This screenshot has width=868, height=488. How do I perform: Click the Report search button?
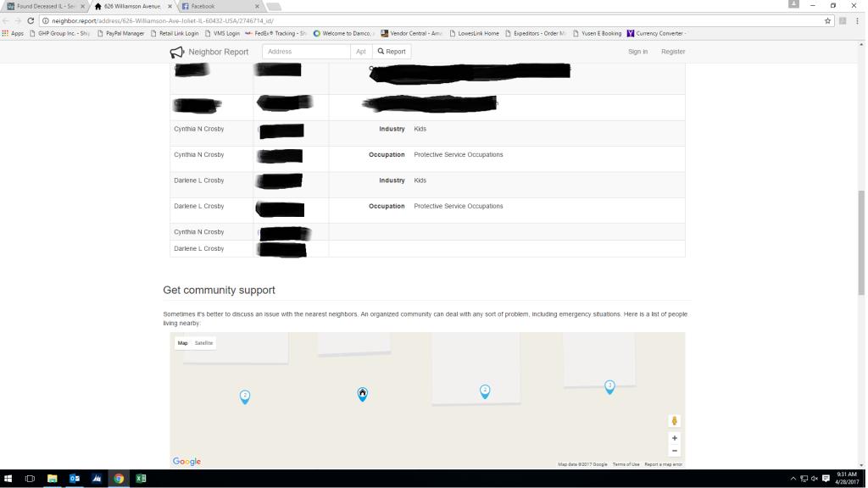(392, 52)
